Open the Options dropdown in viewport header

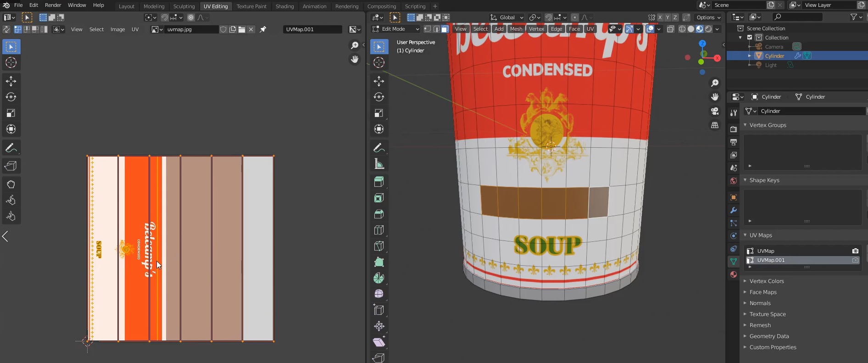[708, 17]
